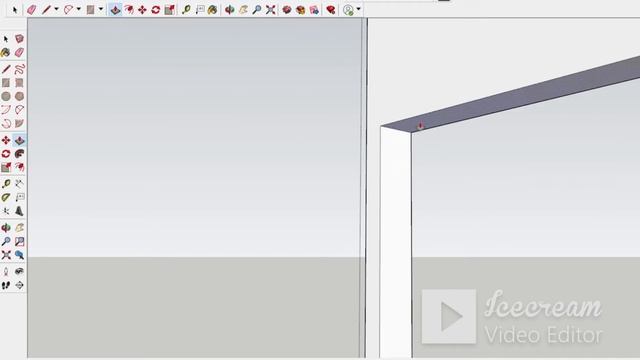Select the Arc tool in Large Tool Set
The height and width of the screenshot is (360, 640).
6,110
